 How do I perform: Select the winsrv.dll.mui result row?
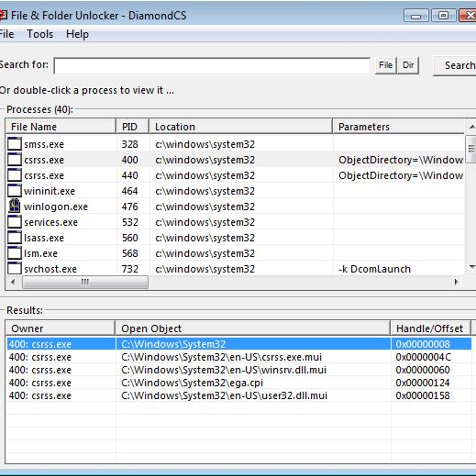tap(239, 370)
